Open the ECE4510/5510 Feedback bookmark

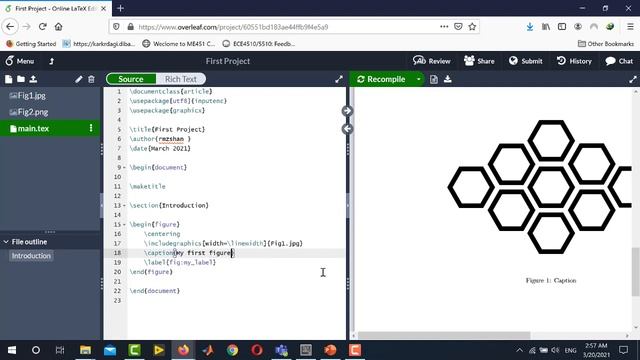click(x=259, y=44)
